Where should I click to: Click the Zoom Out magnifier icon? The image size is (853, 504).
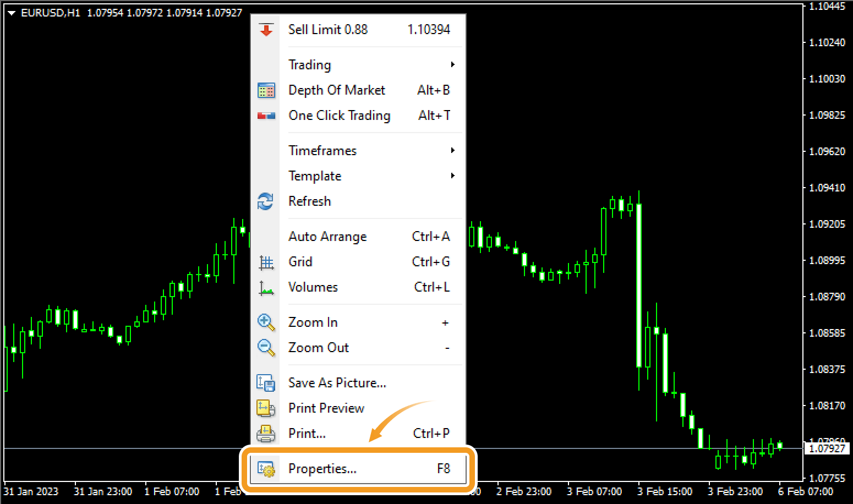[x=266, y=348]
